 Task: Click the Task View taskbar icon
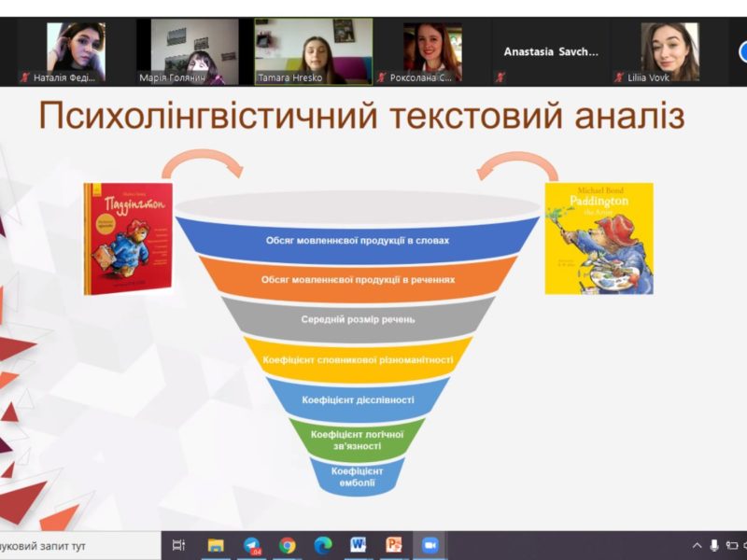coord(179,545)
